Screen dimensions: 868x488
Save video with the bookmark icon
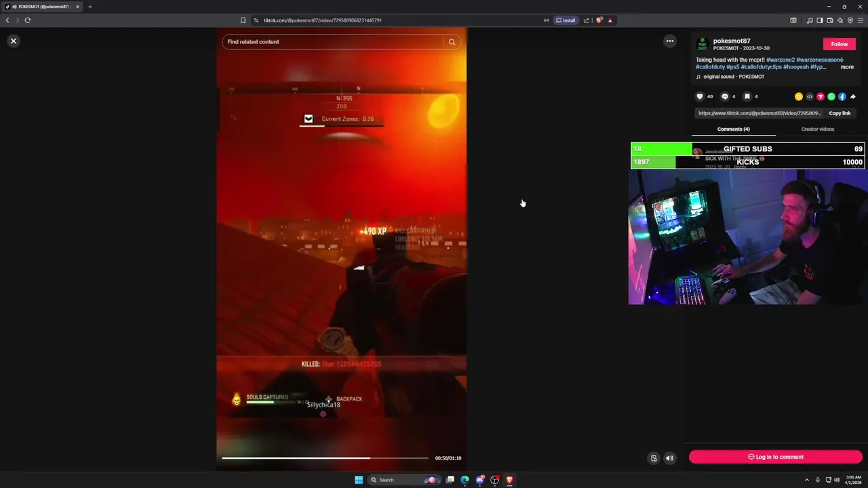click(747, 96)
